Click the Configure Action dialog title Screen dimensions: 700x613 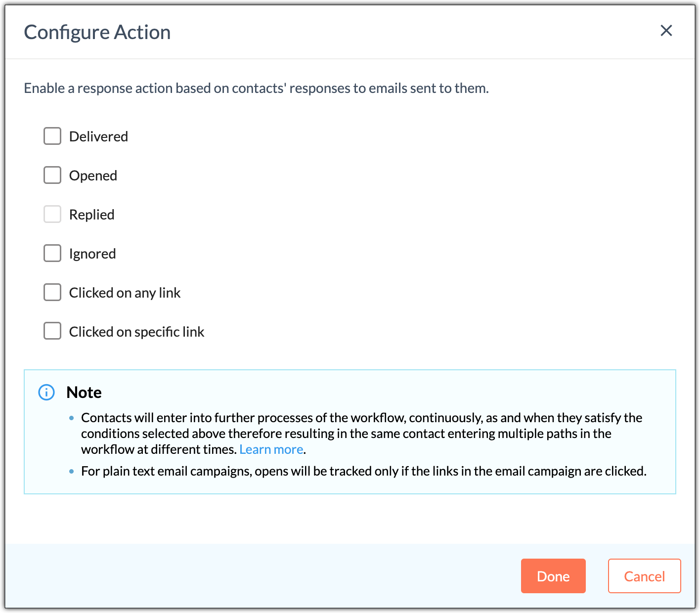tap(97, 33)
